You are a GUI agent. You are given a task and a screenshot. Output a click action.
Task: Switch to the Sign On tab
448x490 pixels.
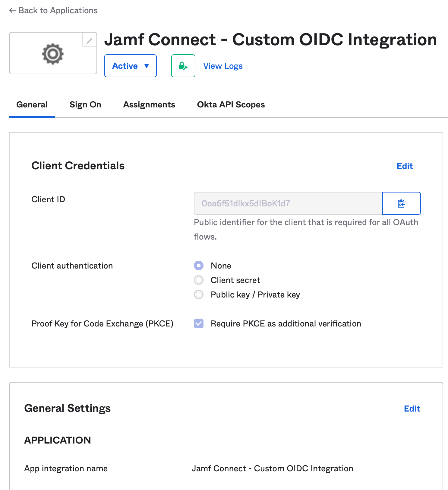tap(85, 105)
